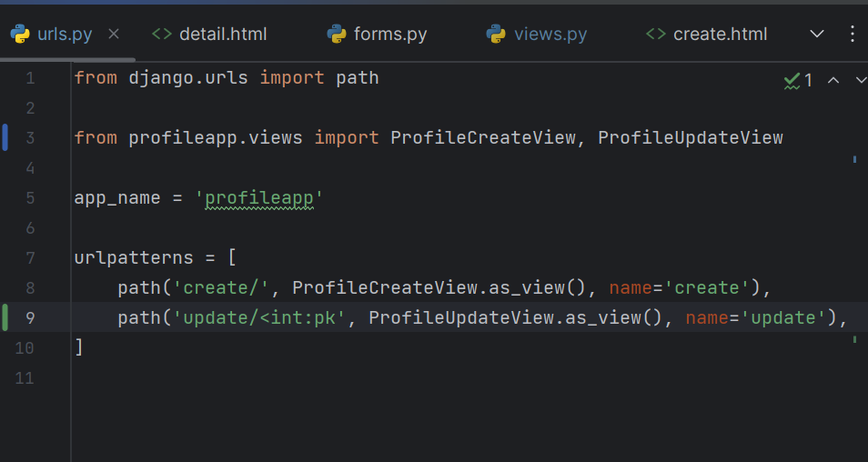868x462 pixels.
Task: Click the Python icon on forms.py tab
Action: tap(337, 35)
